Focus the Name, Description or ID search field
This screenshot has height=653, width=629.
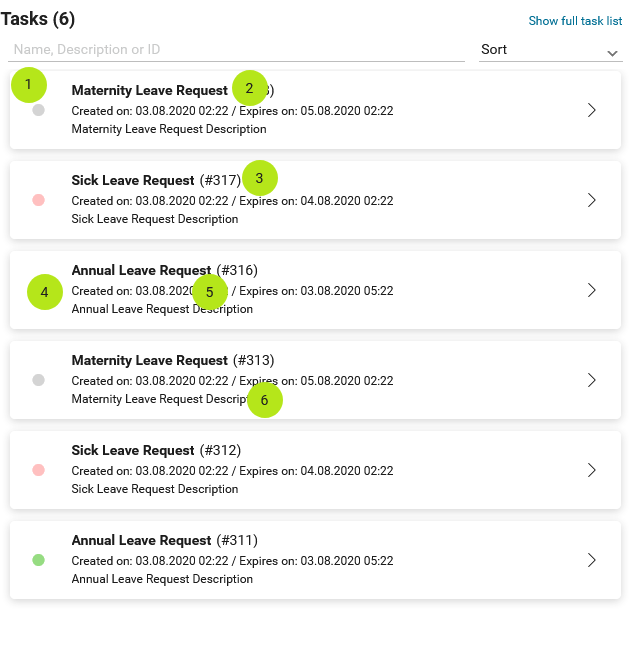(236, 50)
